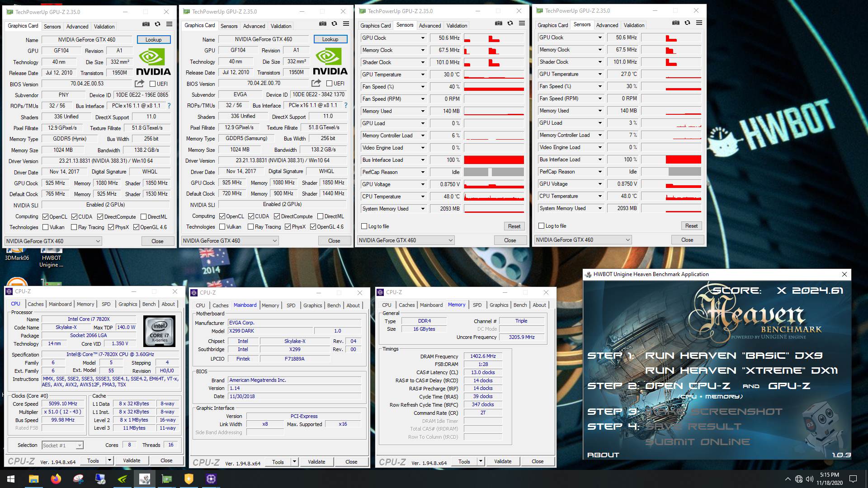The width and height of the screenshot is (868, 488).
Task: Open Firefox from the taskbar
Action: point(56,479)
